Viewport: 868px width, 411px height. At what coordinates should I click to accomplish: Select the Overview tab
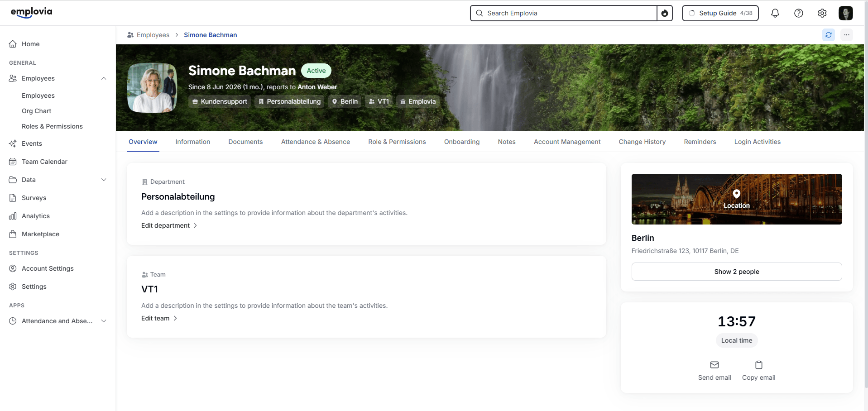[143, 142]
